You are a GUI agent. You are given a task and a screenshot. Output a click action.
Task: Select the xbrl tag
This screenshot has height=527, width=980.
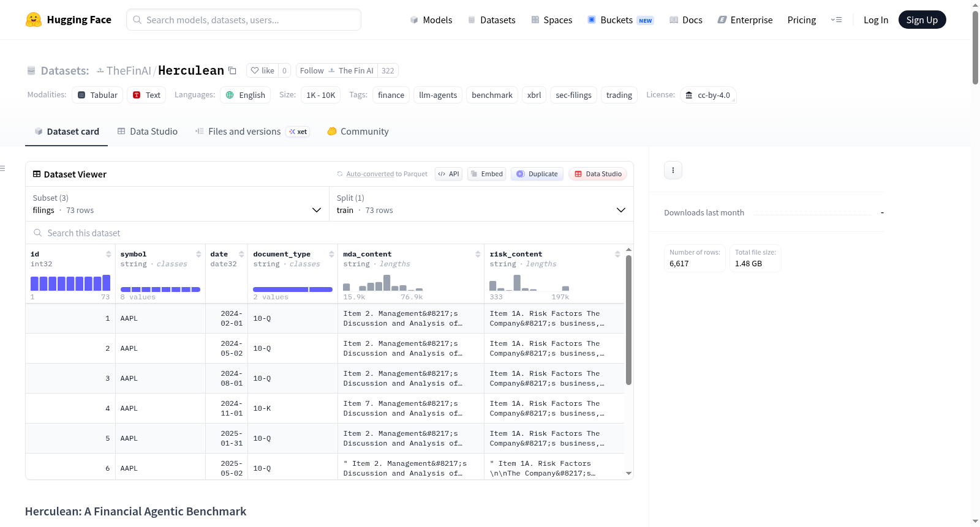click(x=534, y=95)
